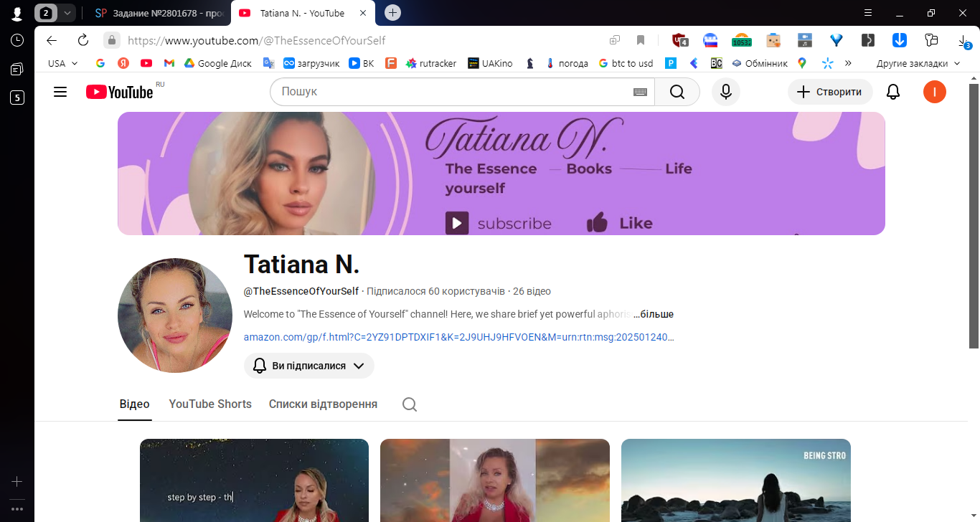Viewport: 980px width, 522px height.
Task: Show hidden bookmarks with double chevron
Action: coord(848,63)
